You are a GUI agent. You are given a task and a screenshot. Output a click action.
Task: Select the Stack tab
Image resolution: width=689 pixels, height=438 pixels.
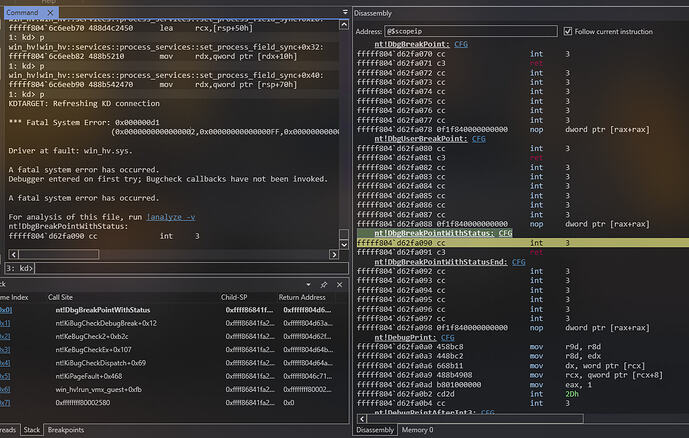(x=31, y=430)
